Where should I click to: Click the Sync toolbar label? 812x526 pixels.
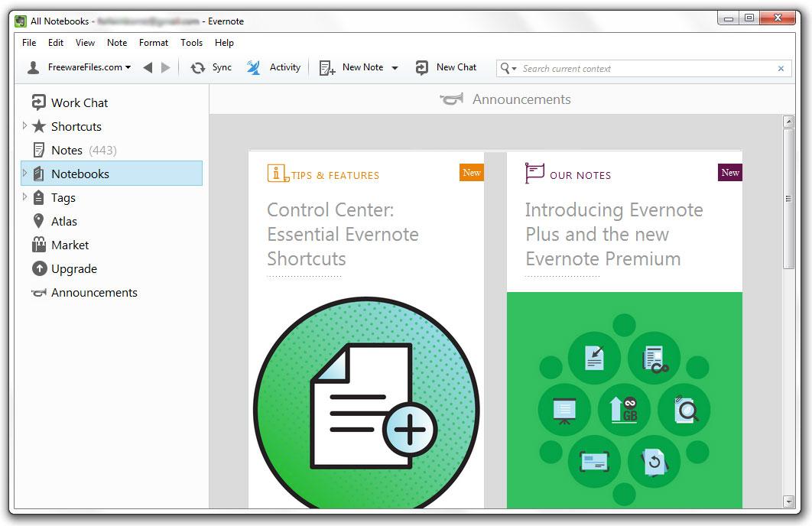click(222, 67)
